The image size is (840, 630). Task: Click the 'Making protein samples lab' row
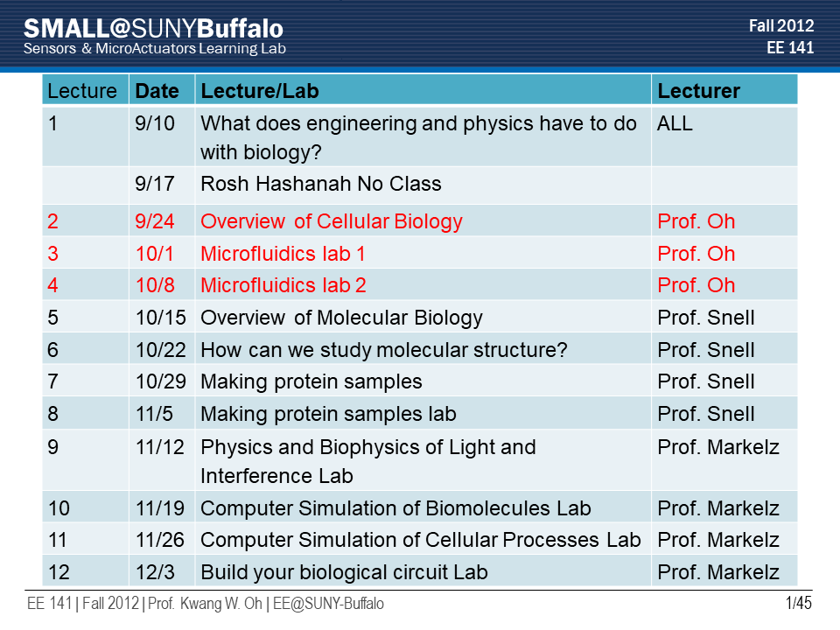[420, 414]
